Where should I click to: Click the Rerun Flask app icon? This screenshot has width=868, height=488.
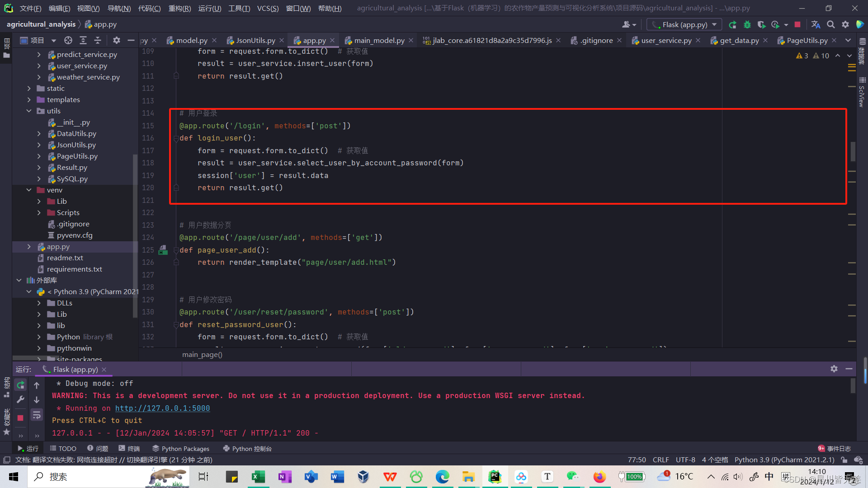pyautogui.click(x=20, y=385)
